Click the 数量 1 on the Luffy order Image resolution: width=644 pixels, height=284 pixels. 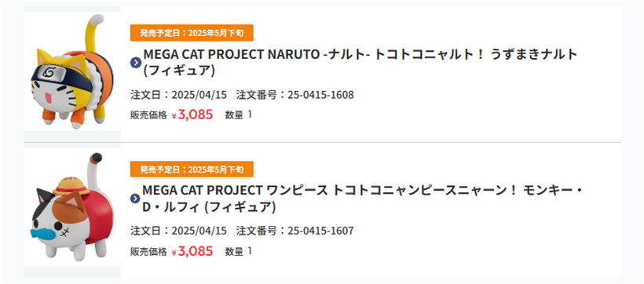click(x=238, y=251)
